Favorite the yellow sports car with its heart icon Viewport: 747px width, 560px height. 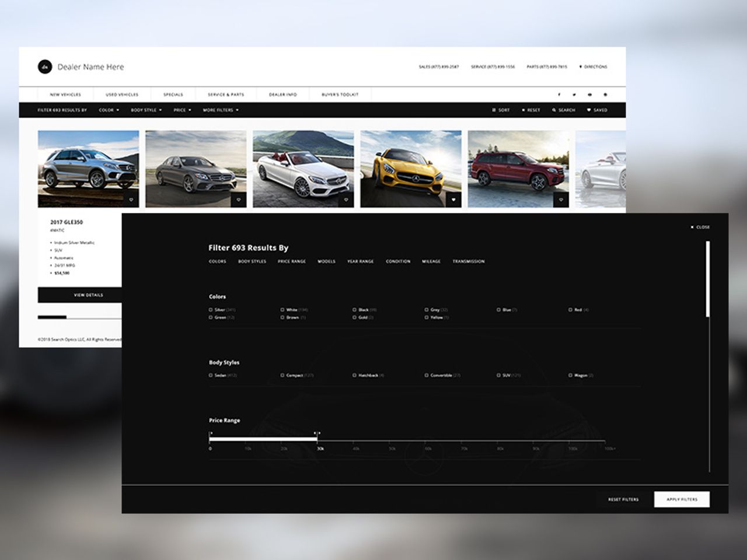click(453, 200)
